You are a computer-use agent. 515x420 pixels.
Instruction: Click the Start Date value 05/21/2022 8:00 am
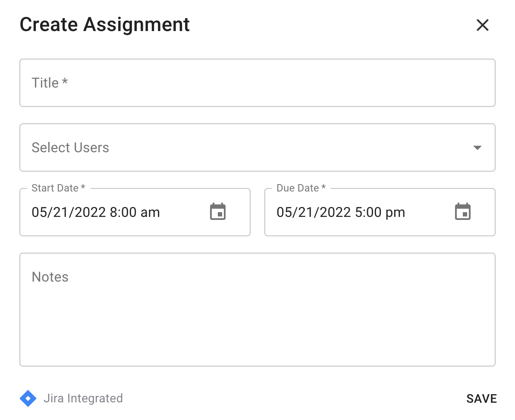(96, 212)
